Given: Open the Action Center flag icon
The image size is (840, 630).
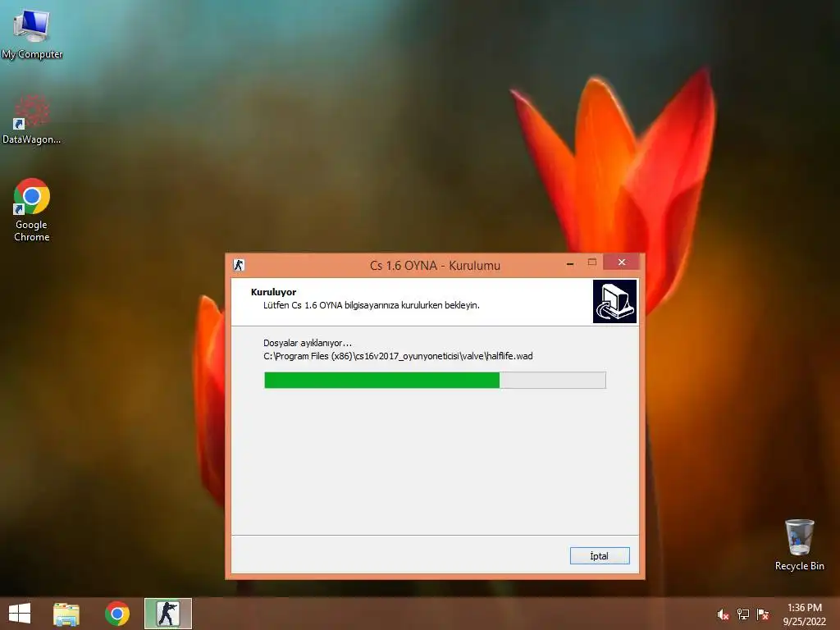Looking at the screenshot, I should (x=763, y=614).
